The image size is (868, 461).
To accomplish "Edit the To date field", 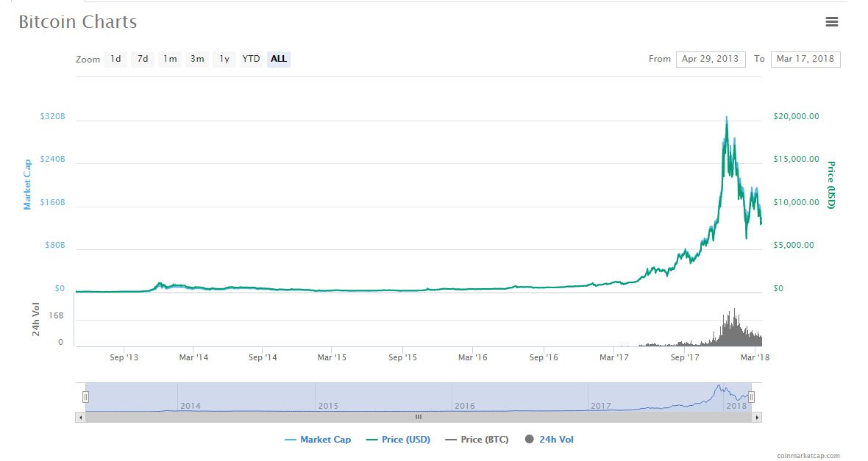I will 805,59.
